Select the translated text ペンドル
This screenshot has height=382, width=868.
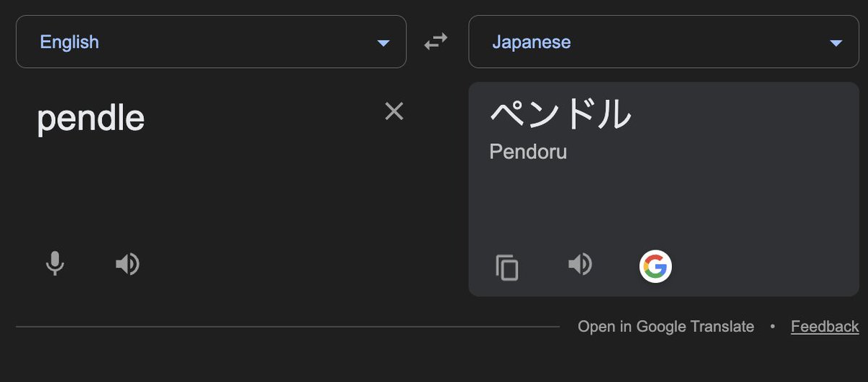tap(561, 114)
